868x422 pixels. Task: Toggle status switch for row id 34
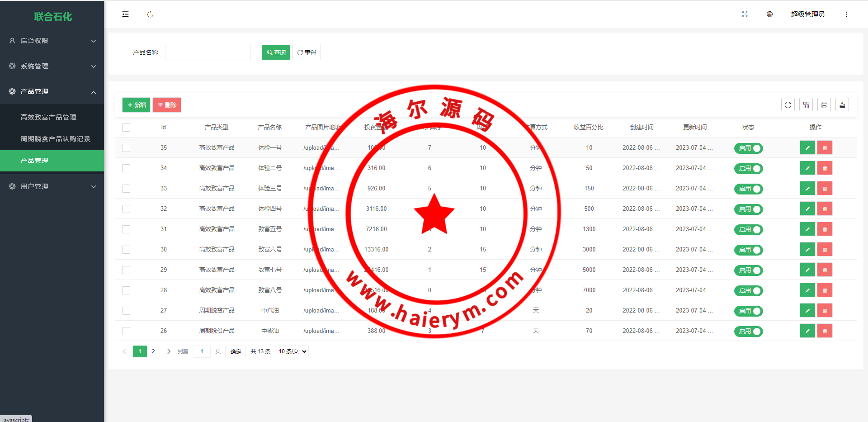click(x=748, y=168)
